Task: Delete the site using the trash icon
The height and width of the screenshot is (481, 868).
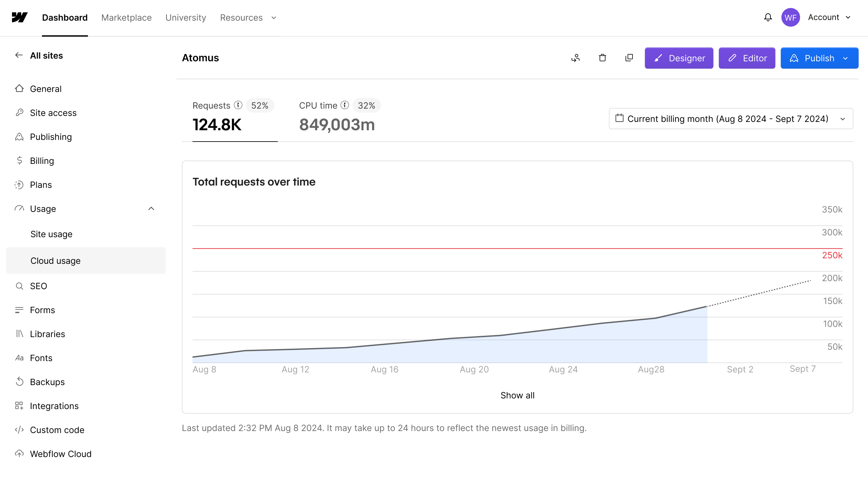Action: point(603,58)
